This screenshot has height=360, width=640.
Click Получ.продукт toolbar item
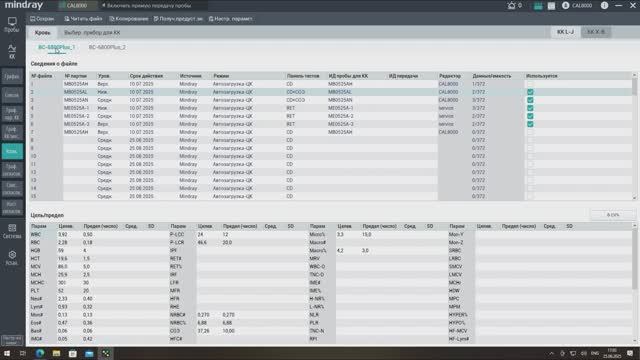point(178,19)
